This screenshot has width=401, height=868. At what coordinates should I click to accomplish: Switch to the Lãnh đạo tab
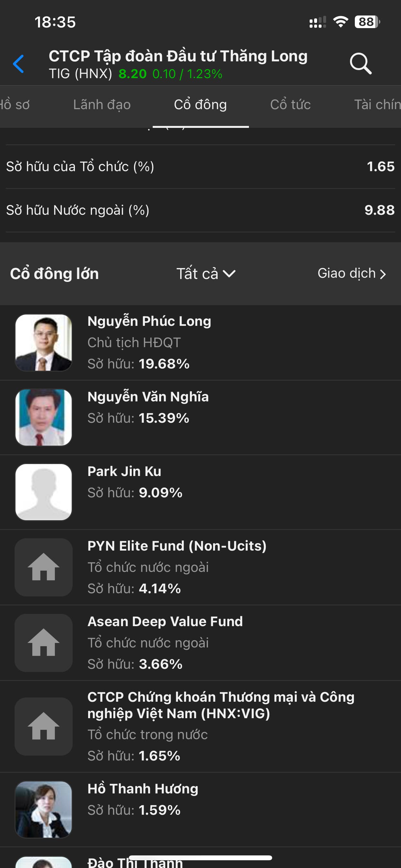click(102, 105)
